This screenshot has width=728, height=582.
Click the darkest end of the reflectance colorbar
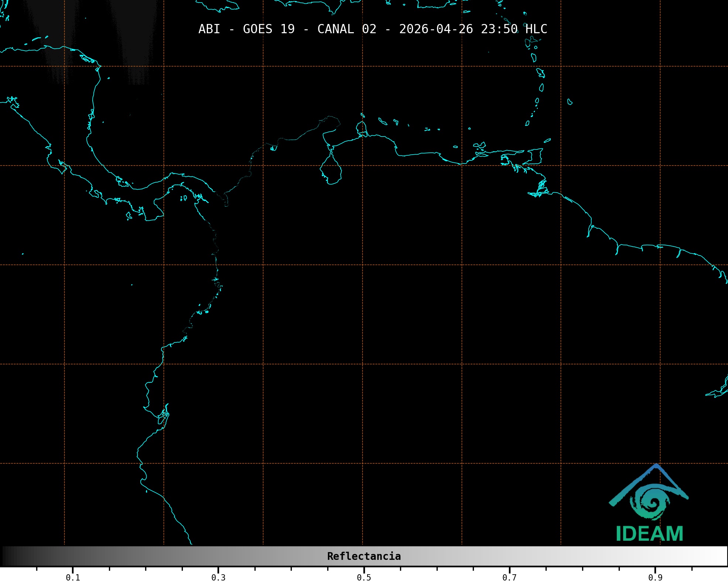pyautogui.click(x=5, y=556)
